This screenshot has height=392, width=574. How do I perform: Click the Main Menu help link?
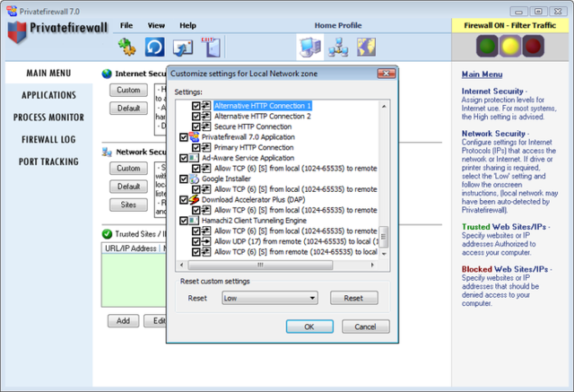tap(482, 74)
